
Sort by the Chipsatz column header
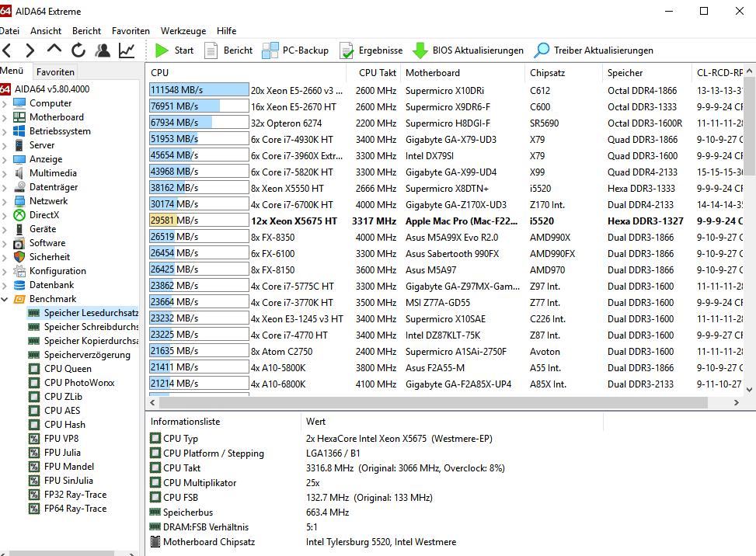(563, 73)
